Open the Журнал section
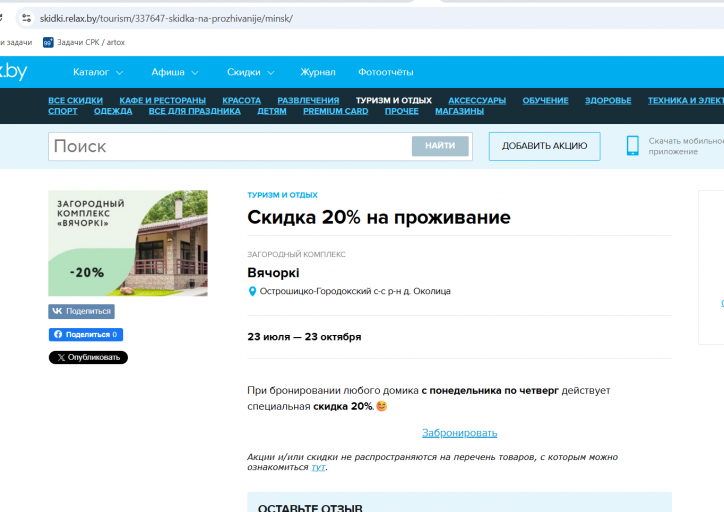The height and width of the screenshot is (512, 724). click(x=318, y=72)
